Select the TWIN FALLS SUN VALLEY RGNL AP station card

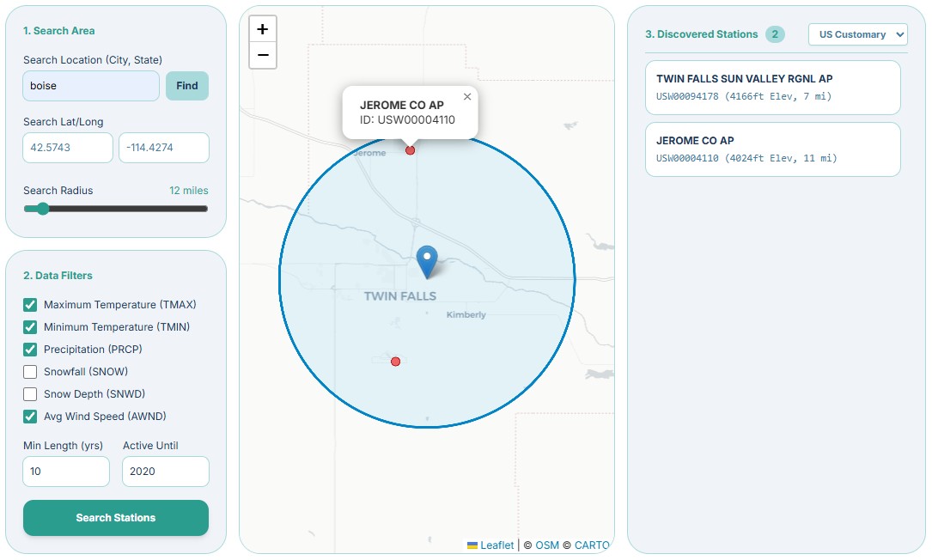[772, 87]
